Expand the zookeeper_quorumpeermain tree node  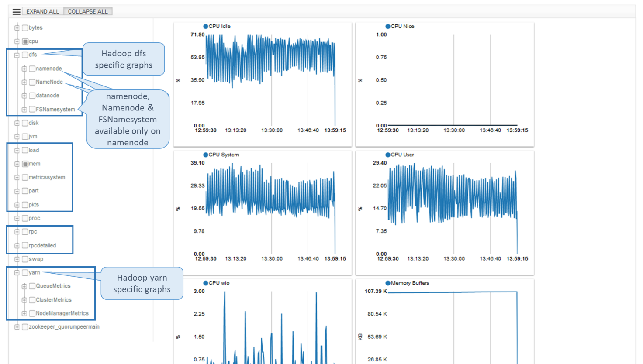click(17, 327)
